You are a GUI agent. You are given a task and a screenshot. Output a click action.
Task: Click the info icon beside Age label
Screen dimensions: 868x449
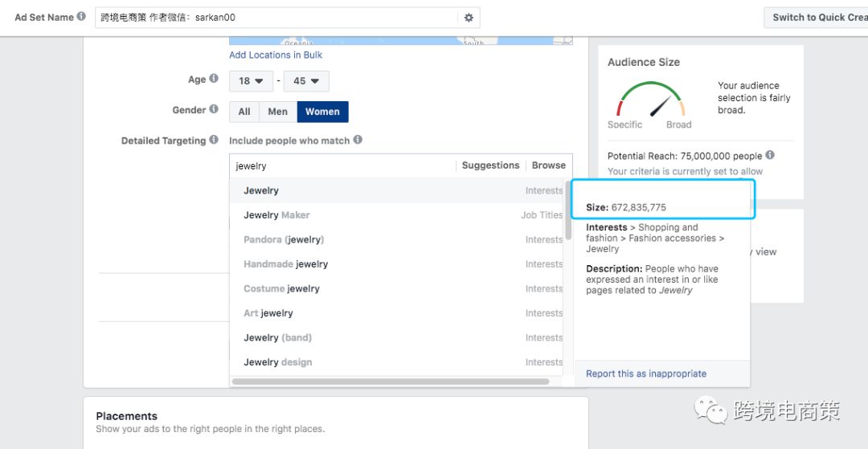[x=214, y=79]
